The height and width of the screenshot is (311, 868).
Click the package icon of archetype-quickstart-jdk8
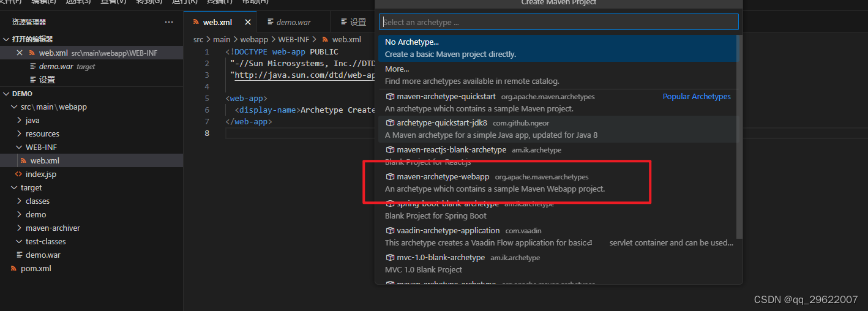pos(390,123)
